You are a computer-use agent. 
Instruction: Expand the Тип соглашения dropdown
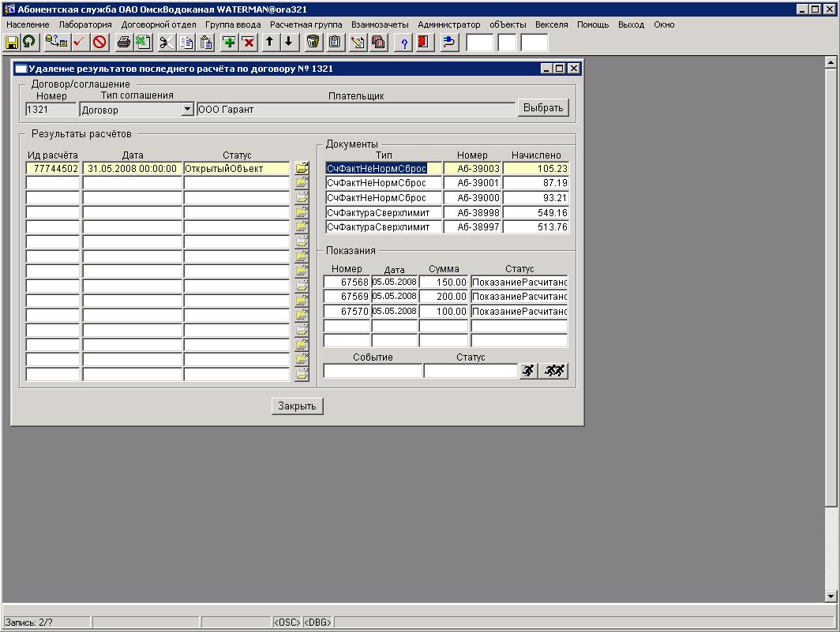click(187, 110)
